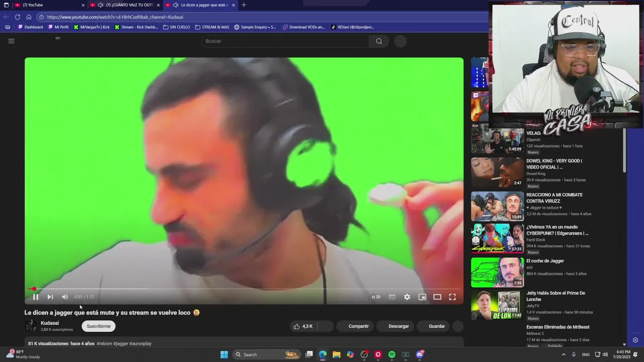The width and height of the screenshot is (644, 362).
Task: Open the Kudasai channel link
Action: pos(50,323)
